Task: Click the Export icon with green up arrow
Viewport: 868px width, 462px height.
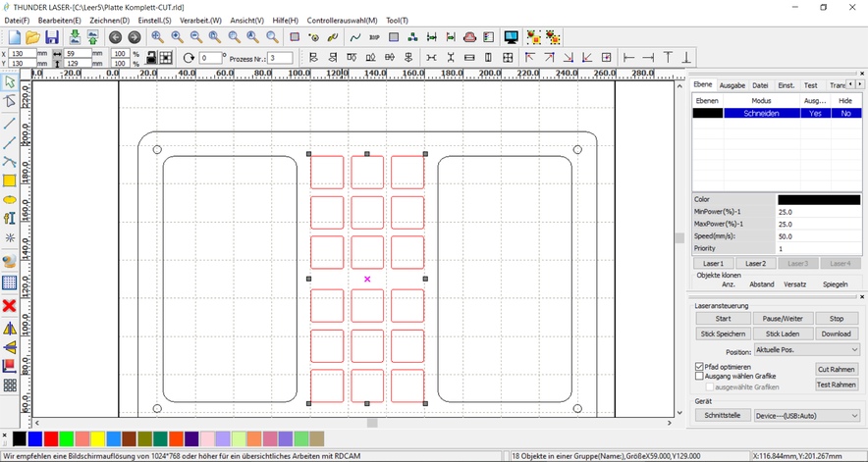Action: [x=92, y=37]
